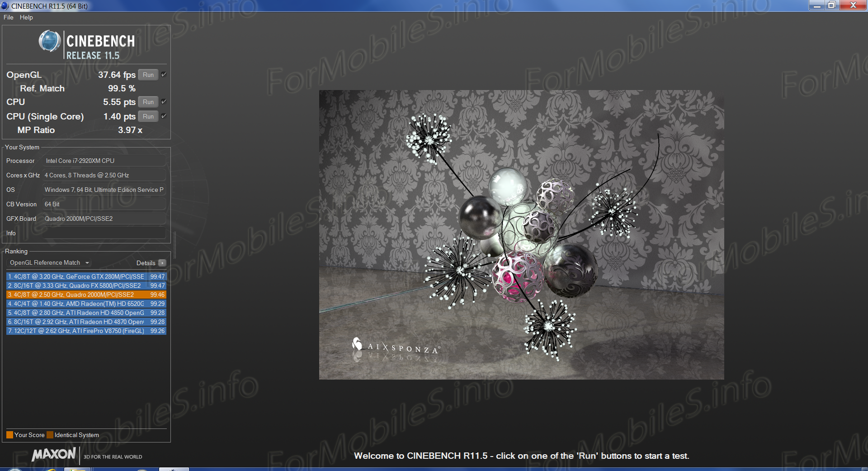Click the Details arrow icon in Ranking
868x471 pixels.
click(162, 263)
